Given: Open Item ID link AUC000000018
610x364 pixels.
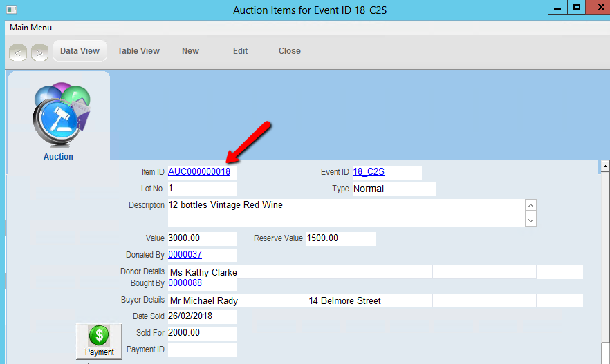Looking at the screenshot, I should pos(199,172).
